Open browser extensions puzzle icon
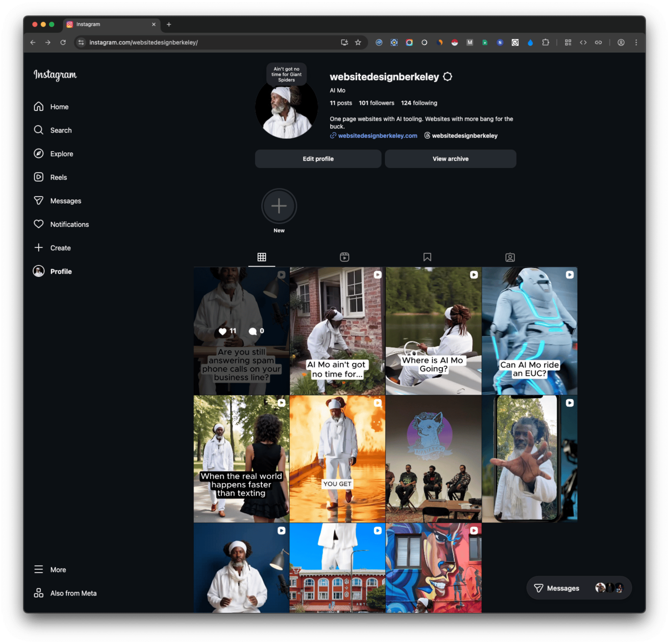 [x=545, y=42]
